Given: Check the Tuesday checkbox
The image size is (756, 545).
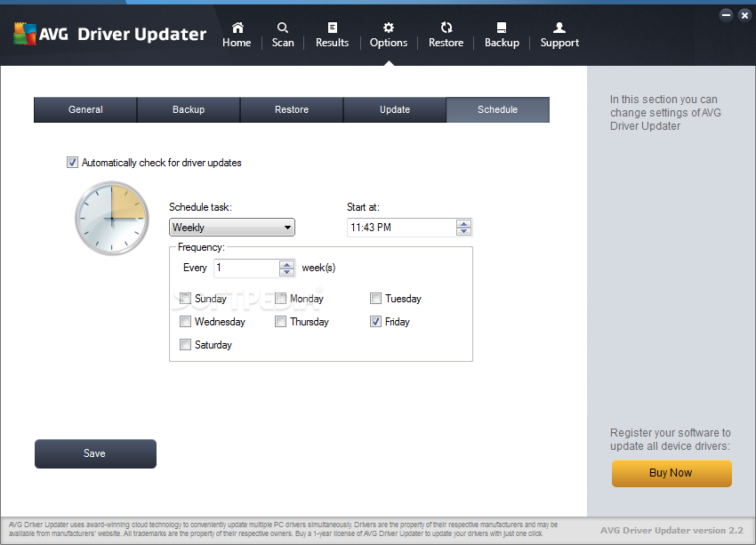Looking at the screenshot, I should (x=375, y=298).
